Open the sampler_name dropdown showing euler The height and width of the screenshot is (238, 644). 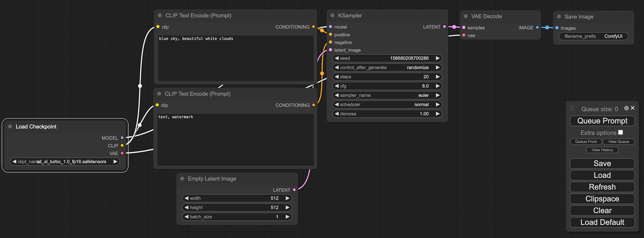tap(387, 95)
